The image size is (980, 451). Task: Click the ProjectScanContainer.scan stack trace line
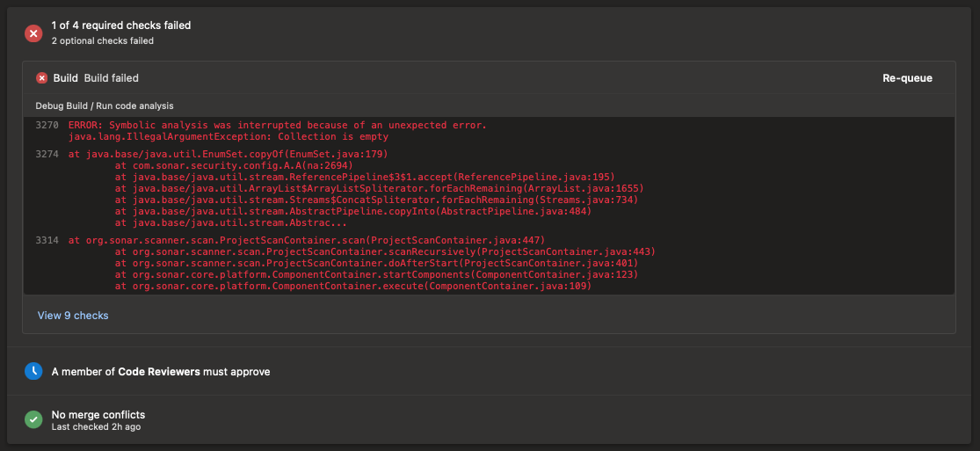click(307, 240)
